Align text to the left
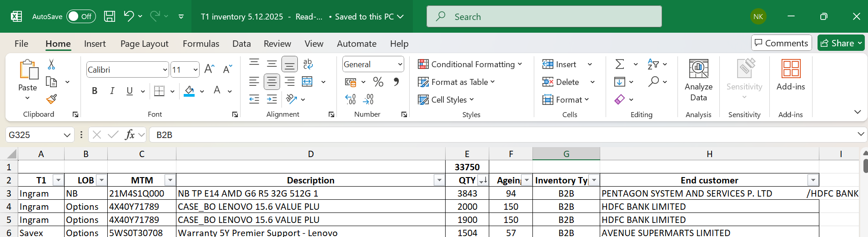 pos(254,82)
